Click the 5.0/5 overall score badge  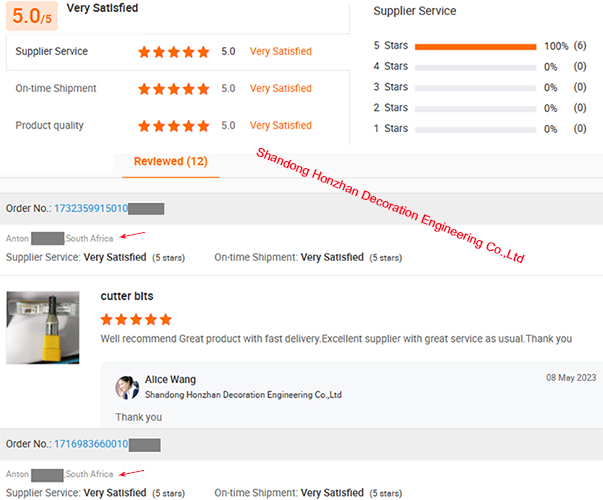[x=32, y=16]
